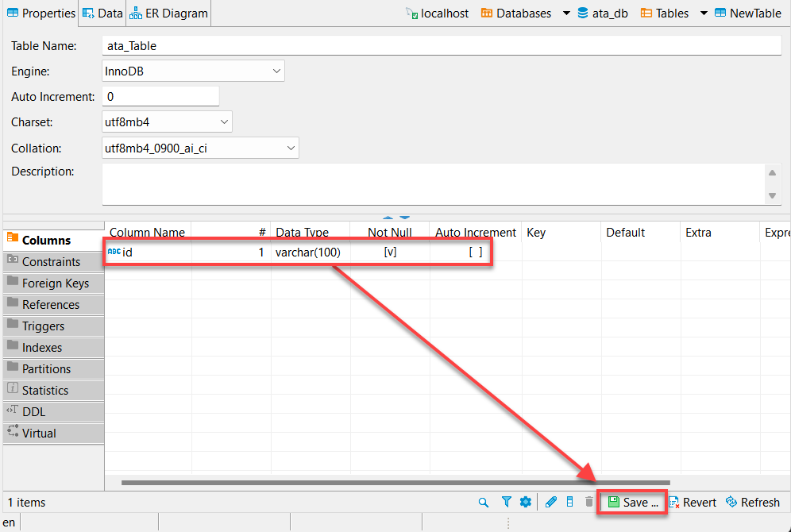Collapse the upper panel with up arrow
The height and width of the screenshot is (532, 791).
click(x=388, y=218)
